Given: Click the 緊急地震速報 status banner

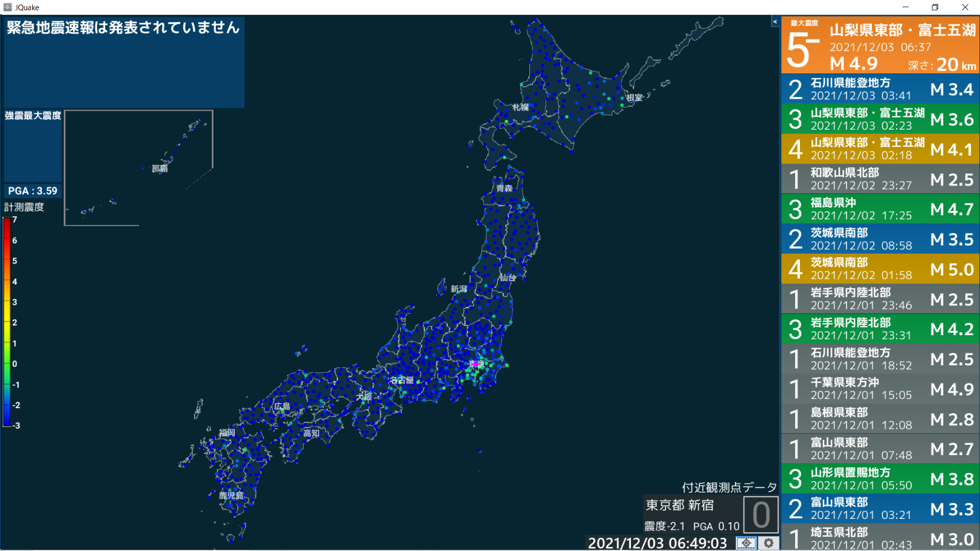Looking at the screenshot, I should click(x=123, y=28).
